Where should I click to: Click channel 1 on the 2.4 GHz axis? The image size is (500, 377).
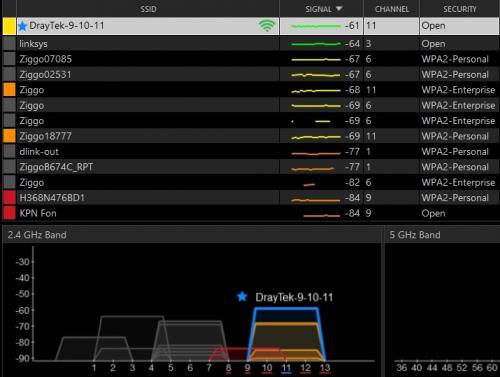94,368
